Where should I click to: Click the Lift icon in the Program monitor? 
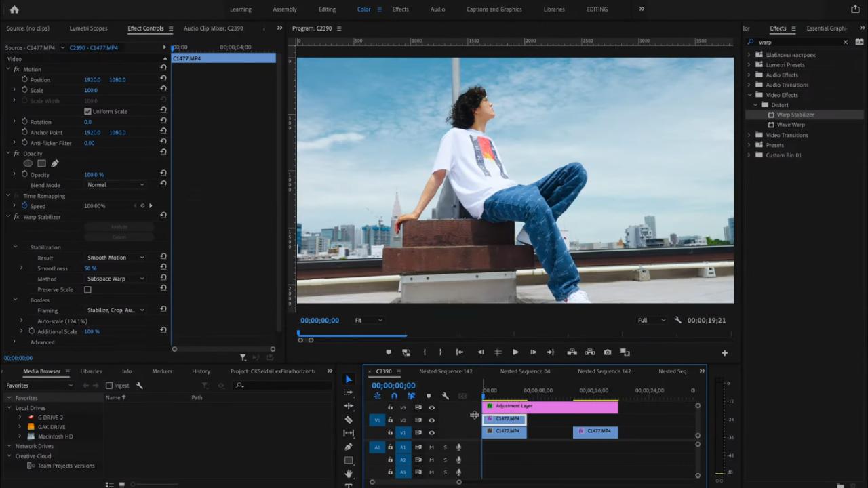point(572,352)
